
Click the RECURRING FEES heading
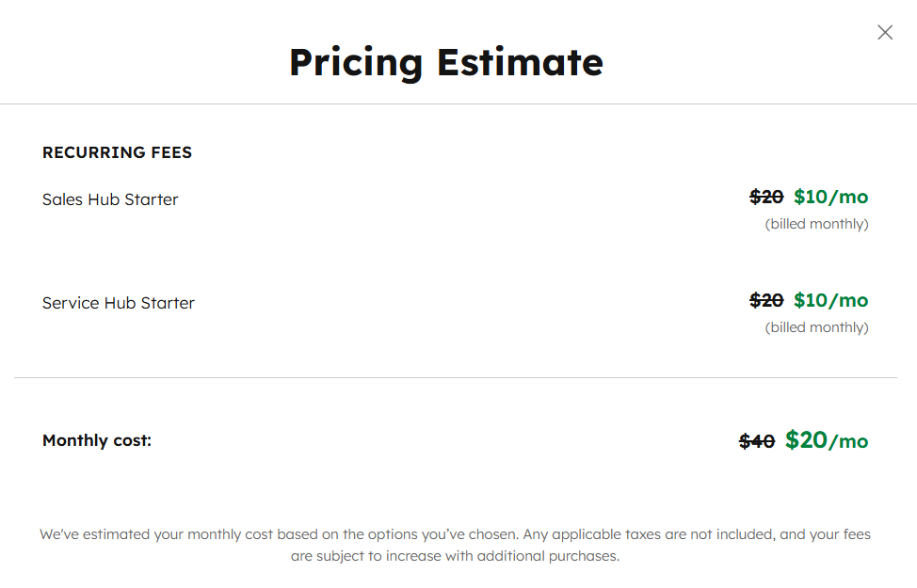coord(117,151)
